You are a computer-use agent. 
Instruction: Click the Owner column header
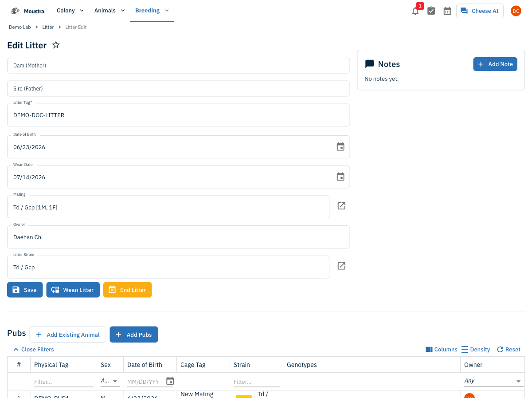click(x=492, y=365)
